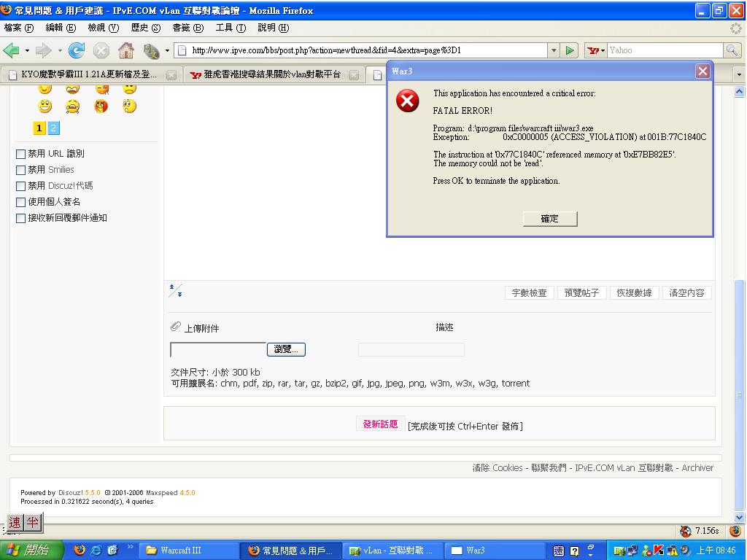
Task: Open the 檔案 menu
Action: click(19, 28)
